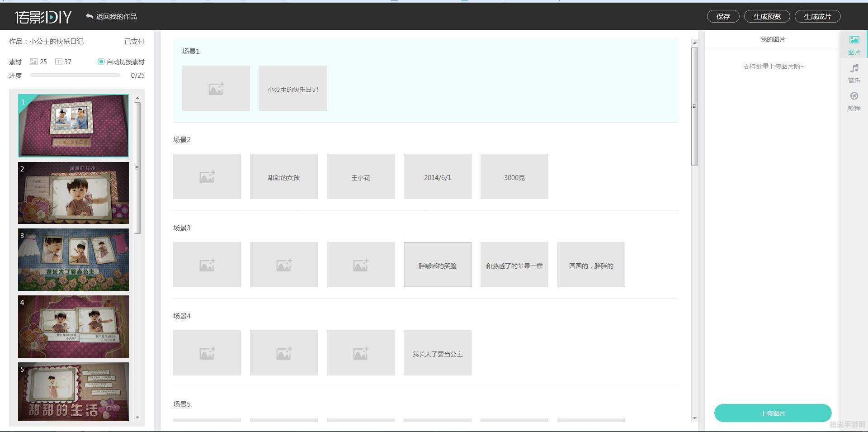Click the 场景2 label
Viewport: 868px width, 432px height.
(x=182, y=139)
